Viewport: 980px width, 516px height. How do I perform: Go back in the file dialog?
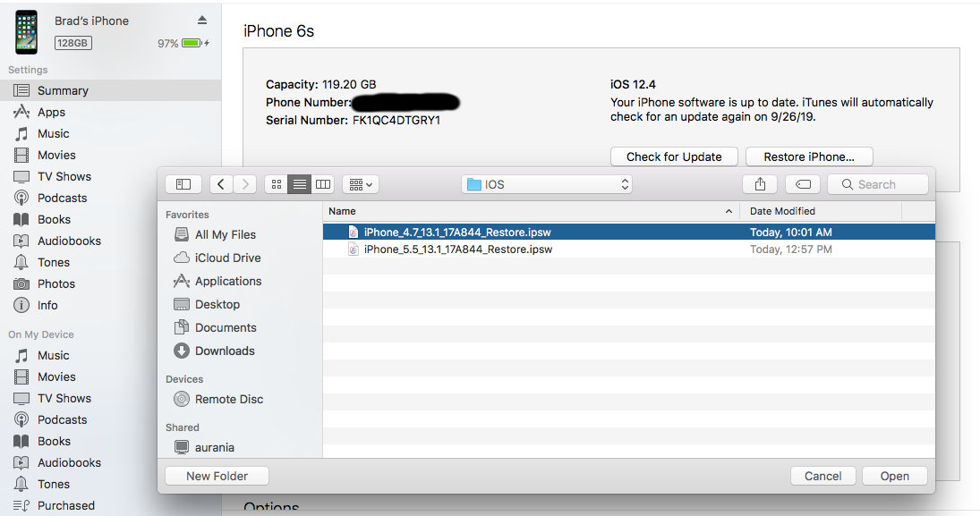[221, 184]
